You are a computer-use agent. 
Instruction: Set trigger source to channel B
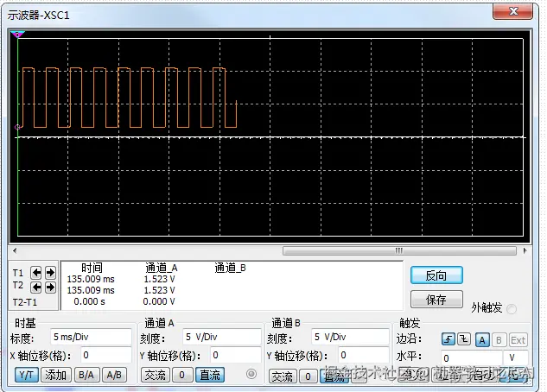[499, 340]
